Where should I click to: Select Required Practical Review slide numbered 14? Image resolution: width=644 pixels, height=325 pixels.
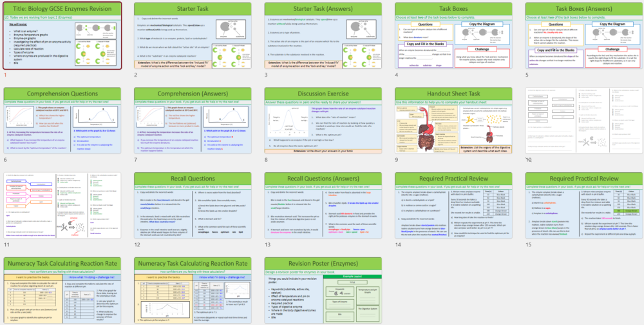(x=453, y=206)
